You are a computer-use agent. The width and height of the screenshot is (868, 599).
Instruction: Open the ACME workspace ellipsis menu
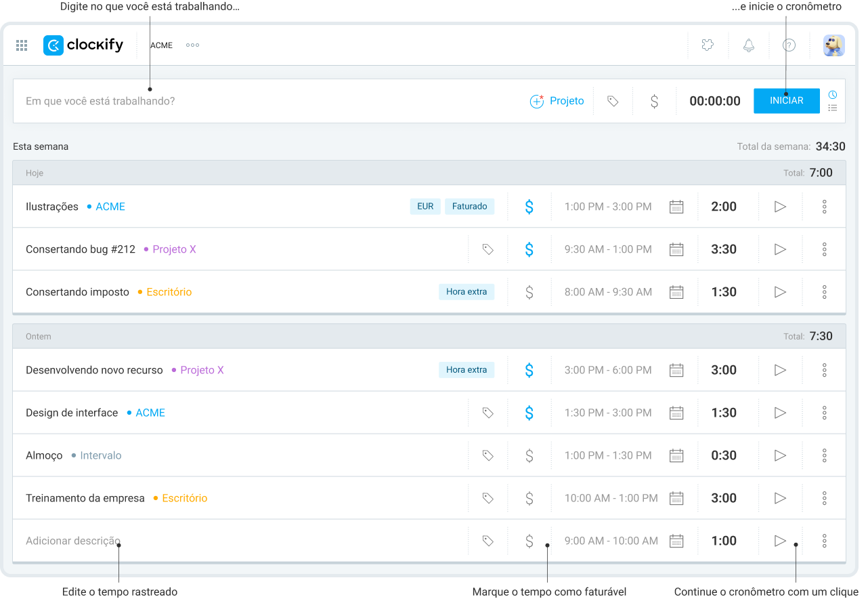click(192, 45)
